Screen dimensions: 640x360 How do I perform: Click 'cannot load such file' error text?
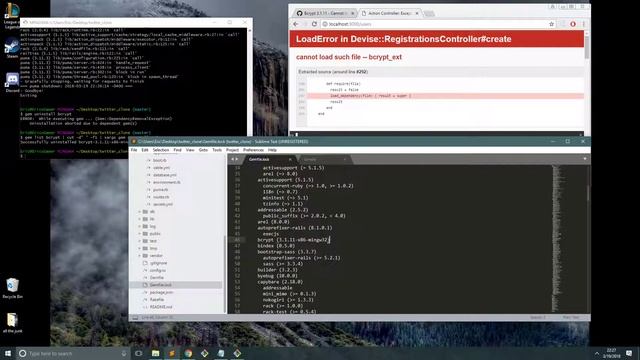pos(349,57)
